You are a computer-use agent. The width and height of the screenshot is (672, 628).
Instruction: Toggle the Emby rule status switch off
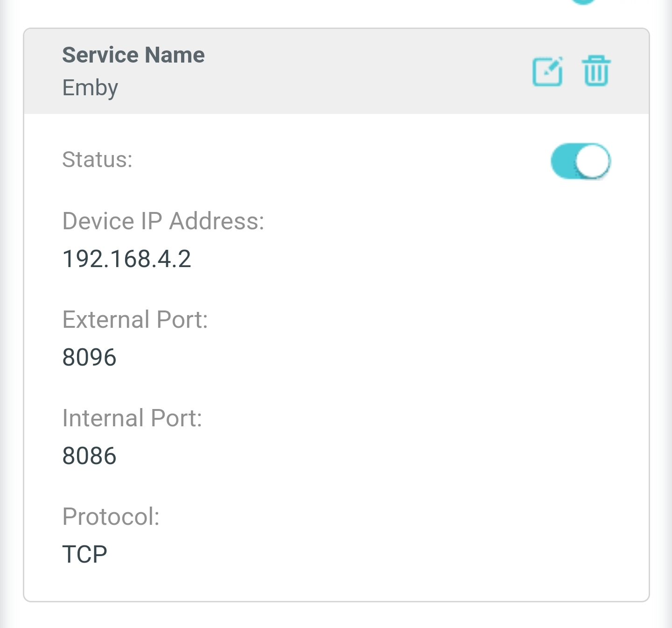(580, 160)
